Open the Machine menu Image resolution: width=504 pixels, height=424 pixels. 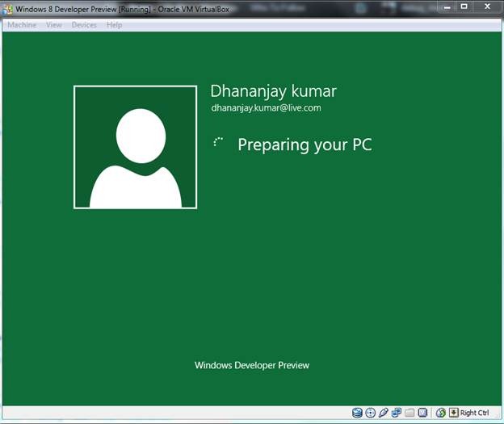coord(22,25)
